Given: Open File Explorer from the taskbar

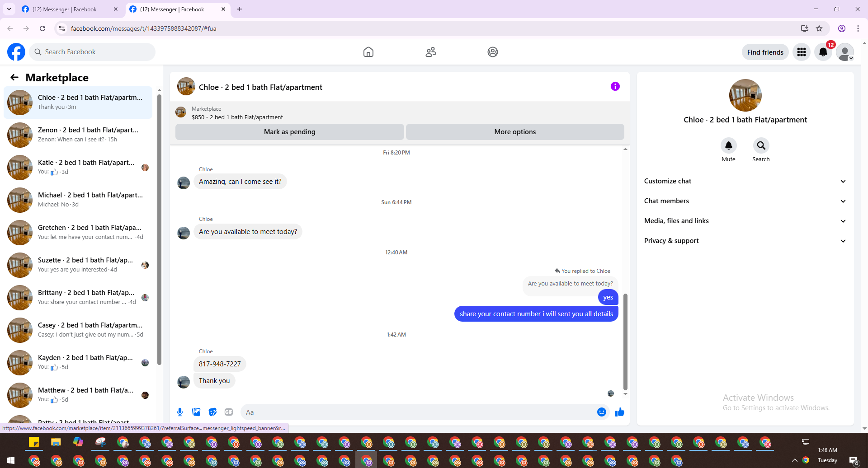Looking at the screenshot, I should click(x=56, y=442).
